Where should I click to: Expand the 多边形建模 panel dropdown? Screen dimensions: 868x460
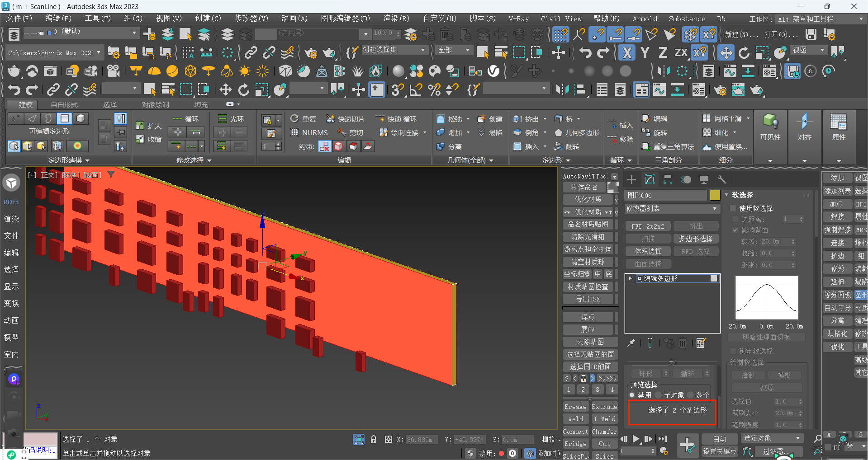pos(69,160)
